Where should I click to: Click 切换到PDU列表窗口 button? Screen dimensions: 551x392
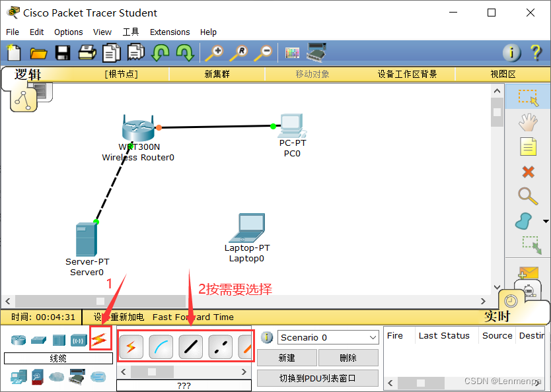point(318,378)
